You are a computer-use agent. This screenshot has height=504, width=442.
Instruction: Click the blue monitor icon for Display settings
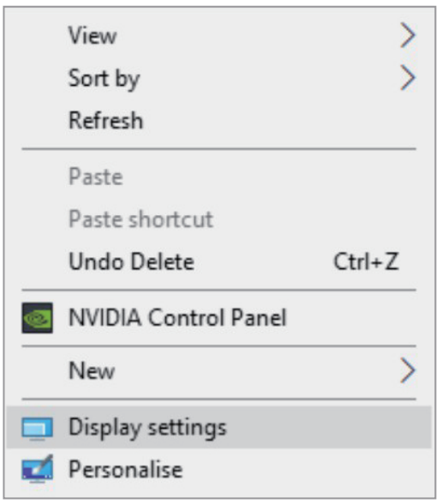pyautogui.click(x=38, y=429)
